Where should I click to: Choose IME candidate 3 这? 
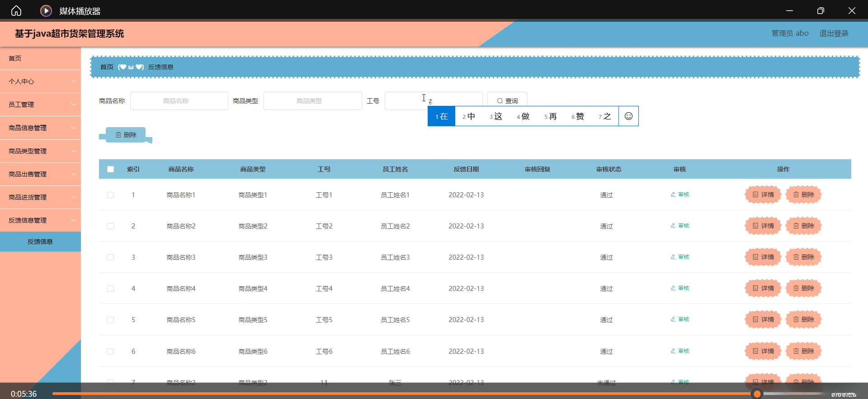click(496, 116)
